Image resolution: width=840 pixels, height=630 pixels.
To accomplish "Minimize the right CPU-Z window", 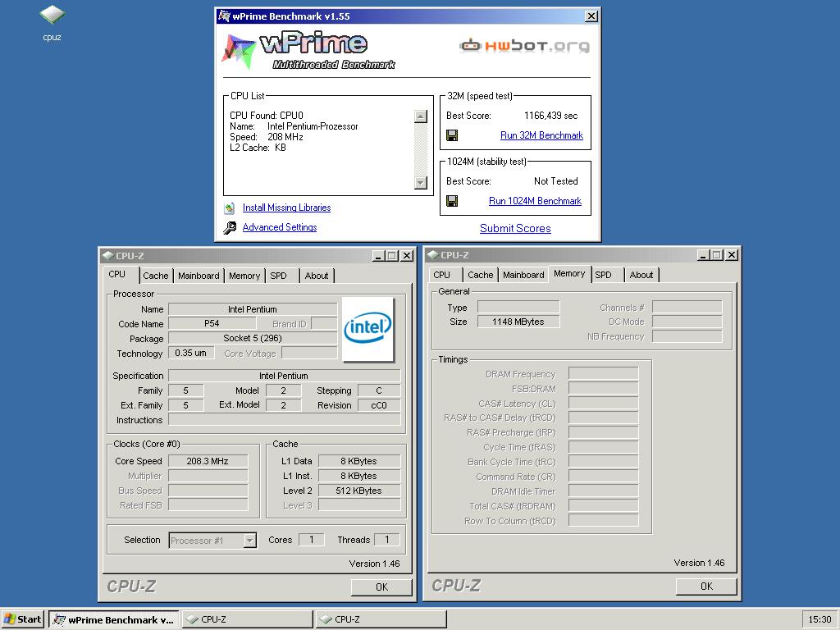I will coord(703,255).
